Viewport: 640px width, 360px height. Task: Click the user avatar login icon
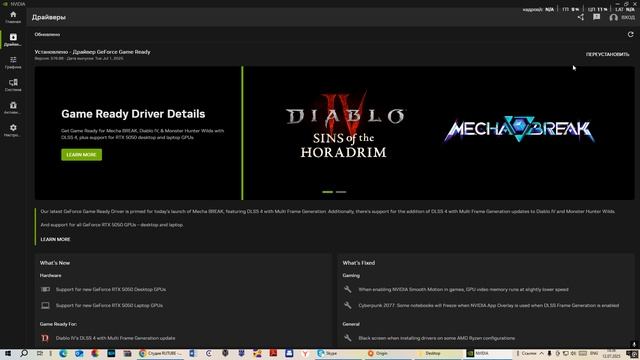point(613,18)
